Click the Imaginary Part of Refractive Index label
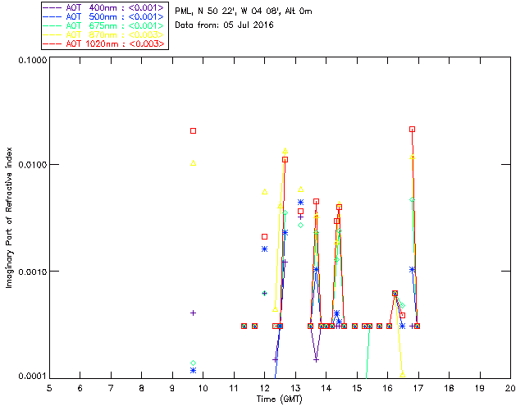Screen dimensions: 525x420 click(x=11, y=219)
